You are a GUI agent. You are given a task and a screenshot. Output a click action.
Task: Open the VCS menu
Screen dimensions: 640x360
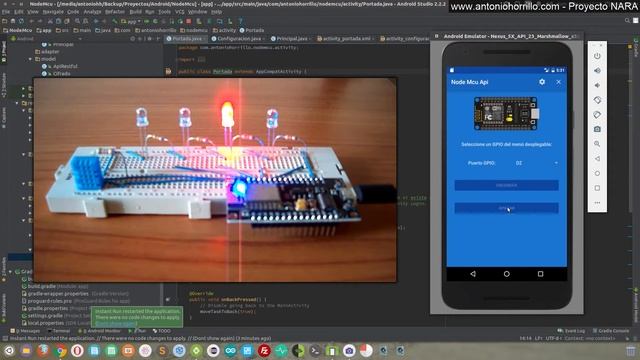tap(180, 12)
